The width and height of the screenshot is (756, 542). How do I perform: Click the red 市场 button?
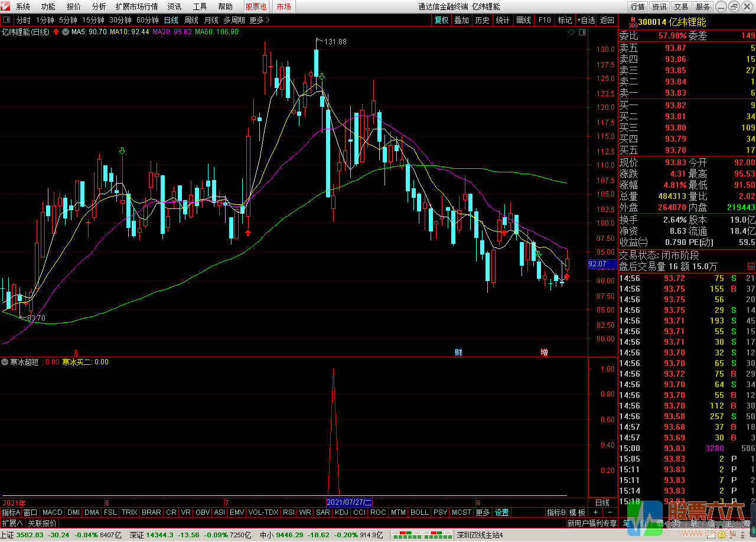tap(284, 7)
